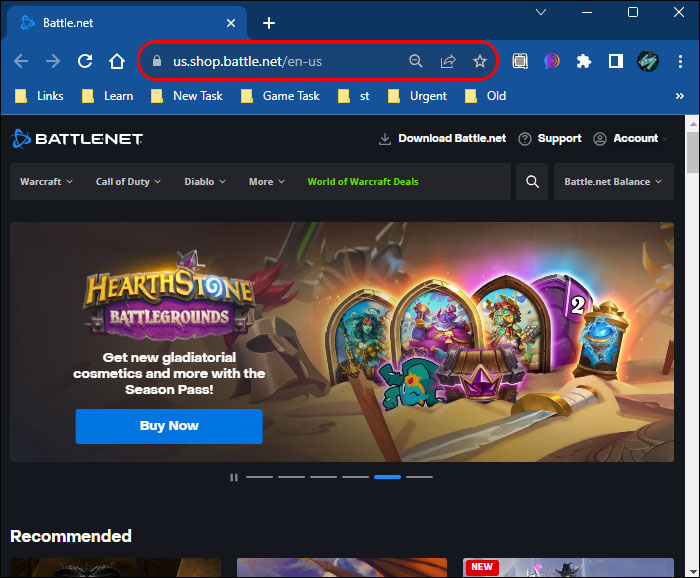This screenshot has height=578, width=700.
Task: Click the padlock site info icon
Action: coord(157,61)
